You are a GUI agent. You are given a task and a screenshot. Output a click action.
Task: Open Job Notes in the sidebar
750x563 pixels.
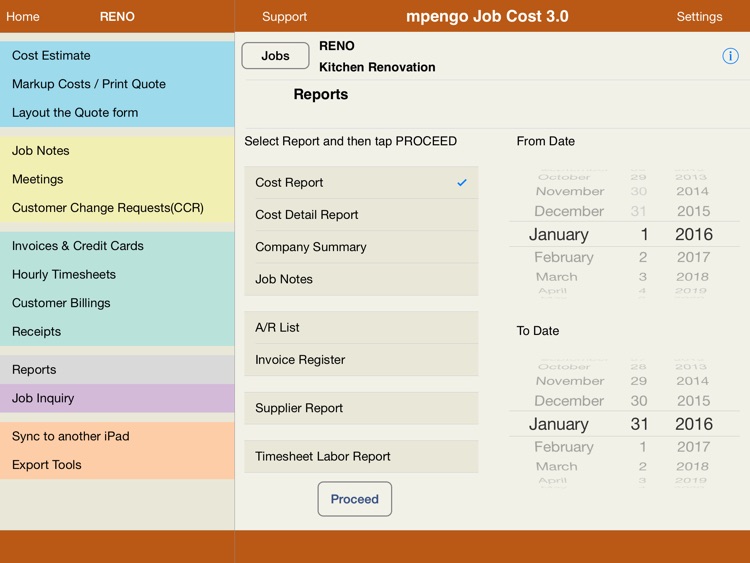(117, 151)
